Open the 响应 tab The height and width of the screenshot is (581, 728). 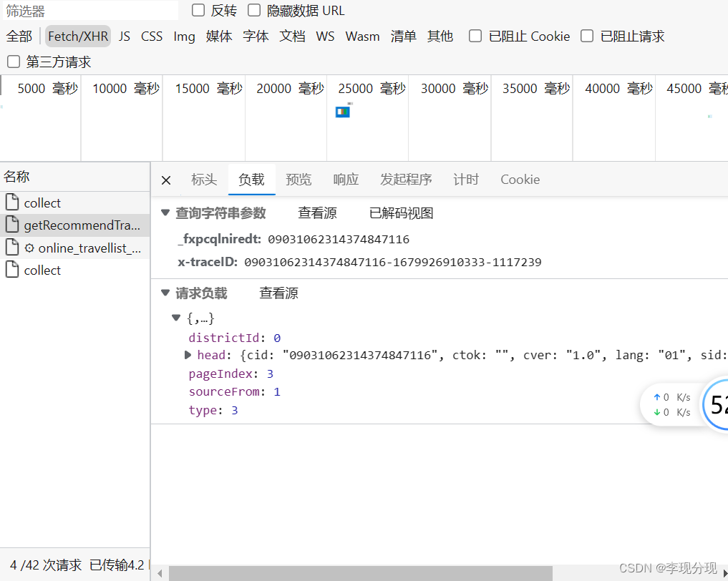click(x=346, y=180)
